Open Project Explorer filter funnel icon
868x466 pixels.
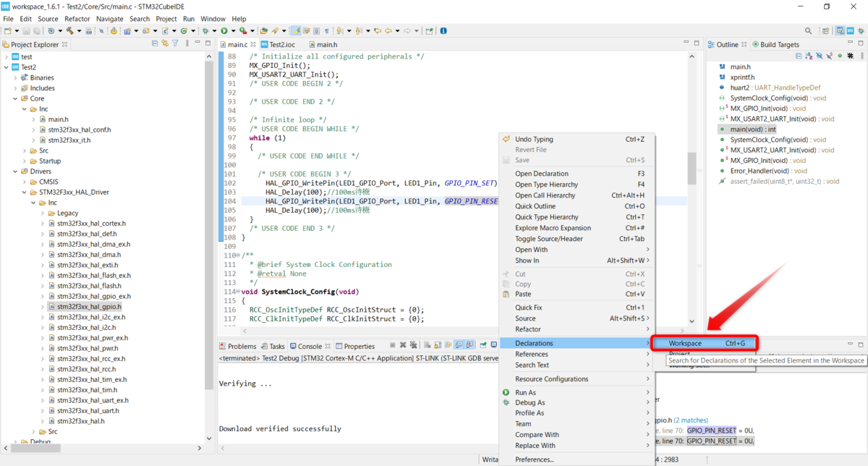175,44
